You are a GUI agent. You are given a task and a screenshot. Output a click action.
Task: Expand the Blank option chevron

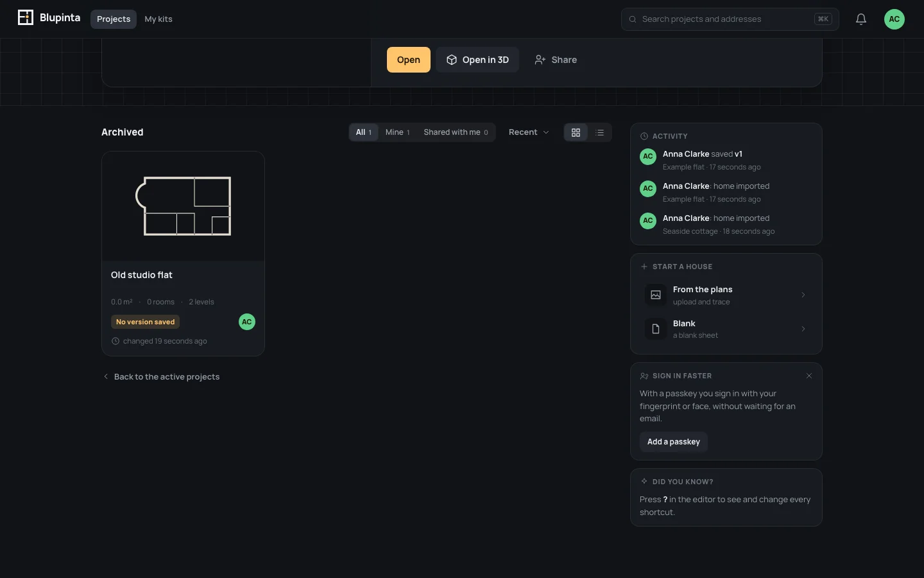(803, 329)
